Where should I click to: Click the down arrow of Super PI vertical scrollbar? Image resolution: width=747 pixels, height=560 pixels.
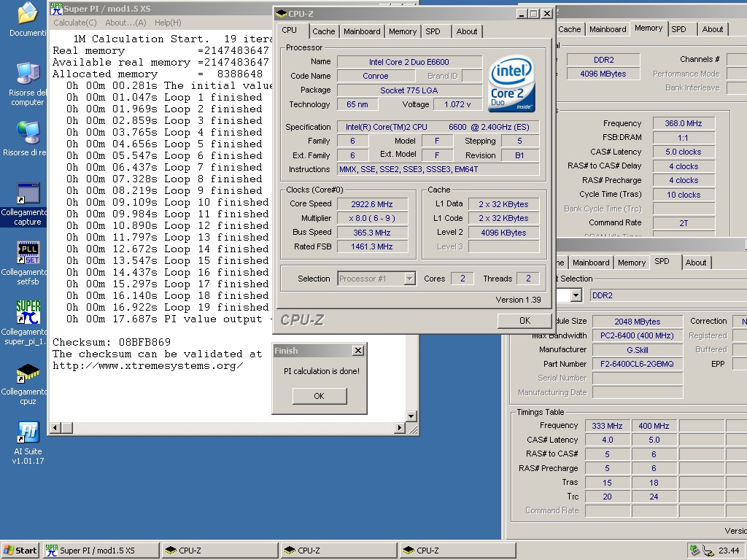point(411,416)
